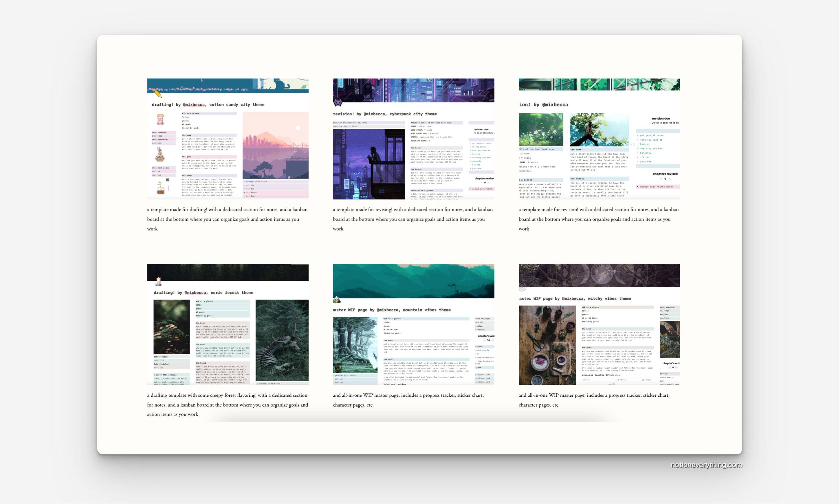Click the spider web icon on witchy vibes page
The width and height of the screenshot is (840, 504).
tap(522, 288)
